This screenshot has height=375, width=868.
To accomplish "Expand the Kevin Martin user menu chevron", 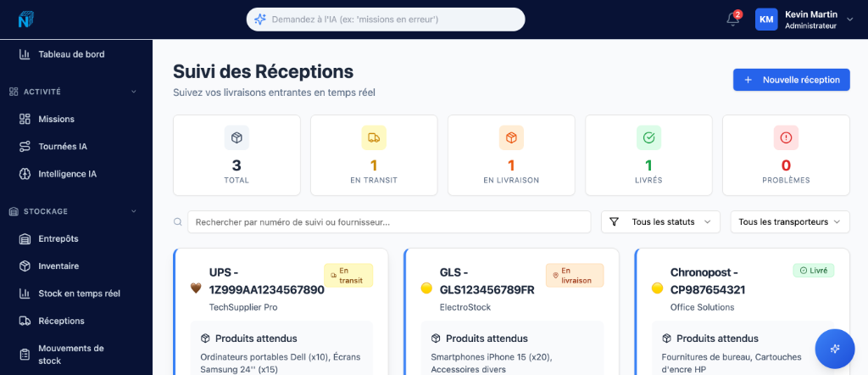I will click(x=849, y=20).
